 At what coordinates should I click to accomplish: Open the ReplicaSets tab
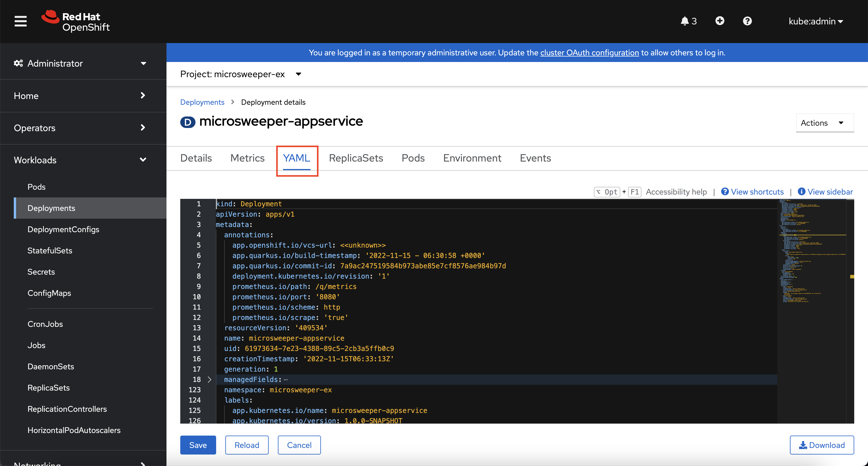click(356, 158)
